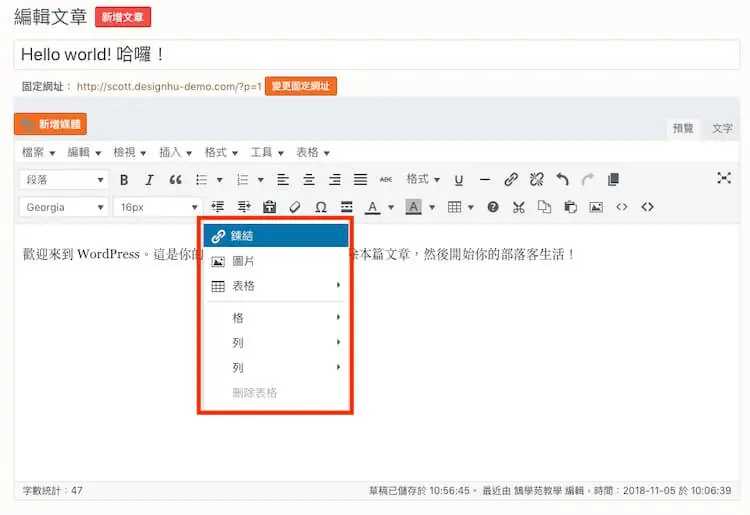
Task: Decrease indent of paragraph
Action: (218, 207)
